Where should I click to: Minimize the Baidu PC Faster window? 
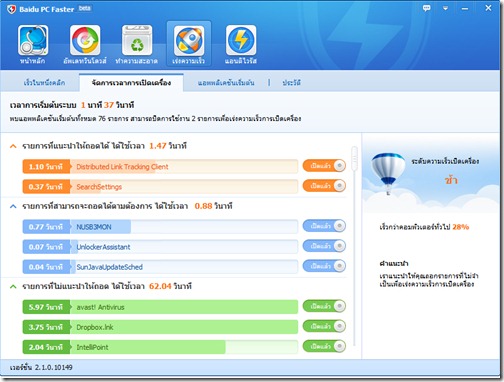pyautogui.click(x=465, y=9)
